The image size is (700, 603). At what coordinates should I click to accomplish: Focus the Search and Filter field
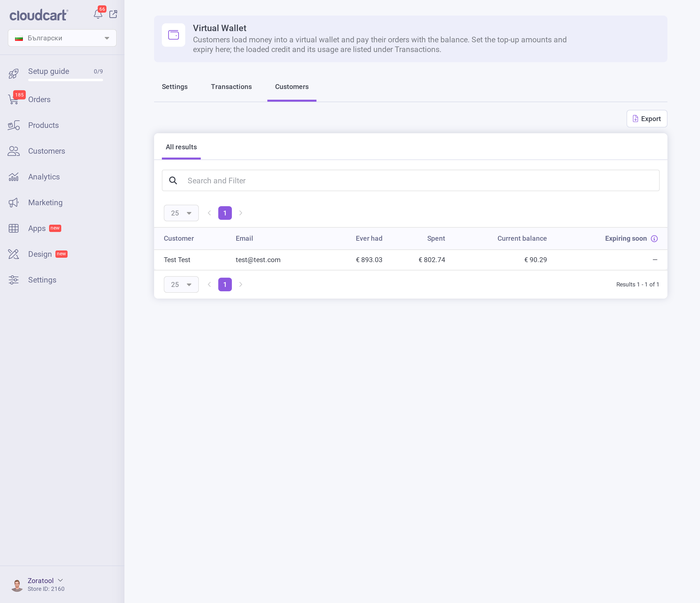pos(411,180)
